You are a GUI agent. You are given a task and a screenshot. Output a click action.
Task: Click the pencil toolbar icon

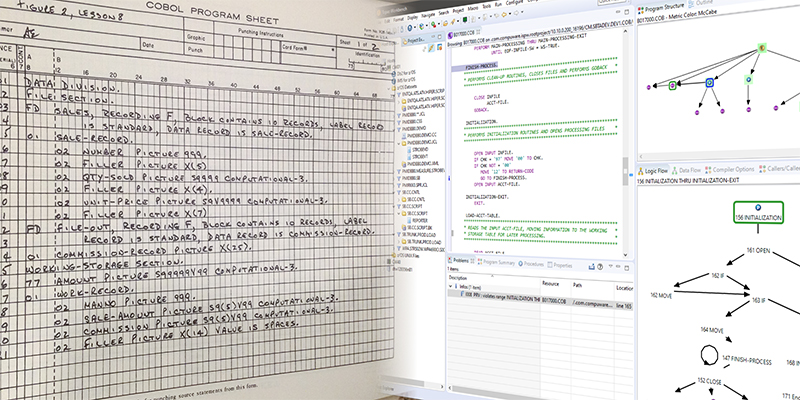tap(453, 21)
